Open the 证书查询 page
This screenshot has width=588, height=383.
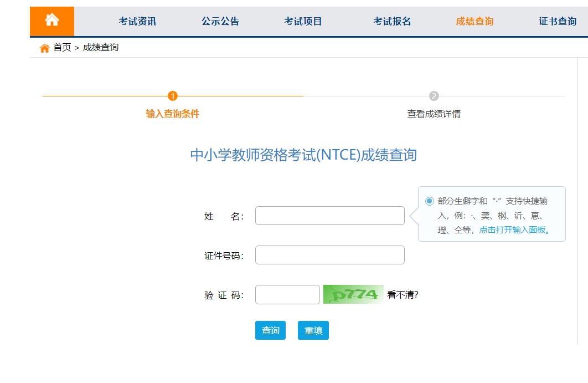(x=558, y=22)
